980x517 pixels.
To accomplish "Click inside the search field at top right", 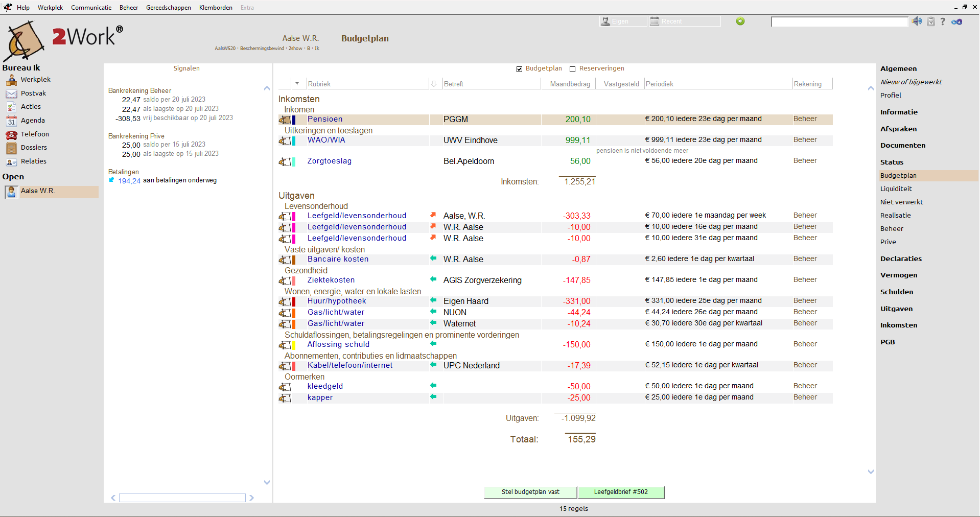I will [x=838, y=21].
